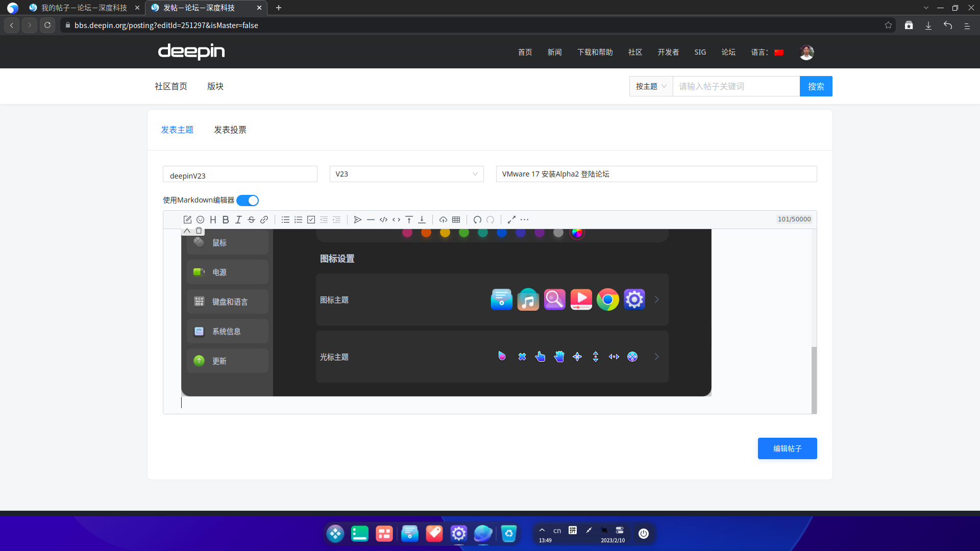Click the editor vertical scrollbar thumb
This screenshot has width=980, height=551.
coord(814,379)
